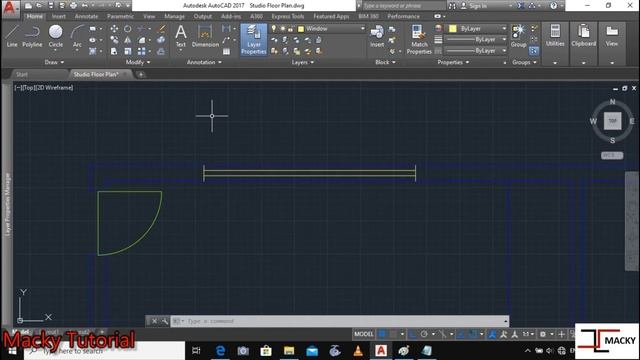
Task: Select the Array tool icon
Action: coord(142,51)
